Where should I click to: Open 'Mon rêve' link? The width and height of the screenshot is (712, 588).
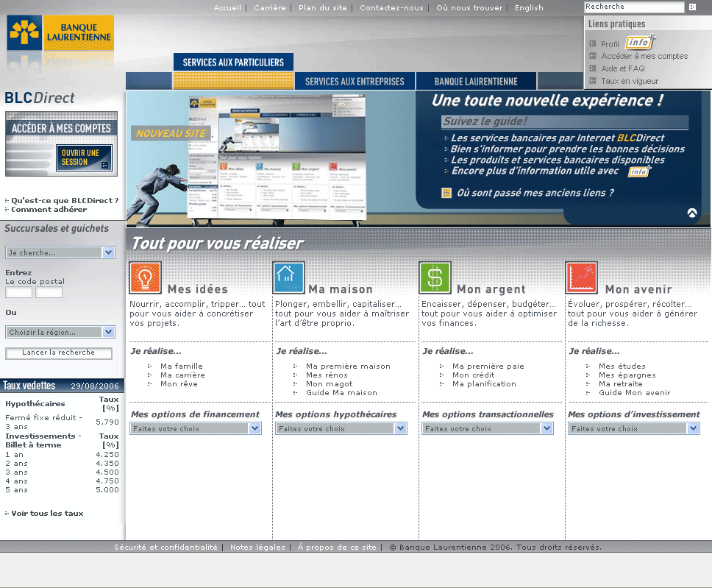[179, 384]
